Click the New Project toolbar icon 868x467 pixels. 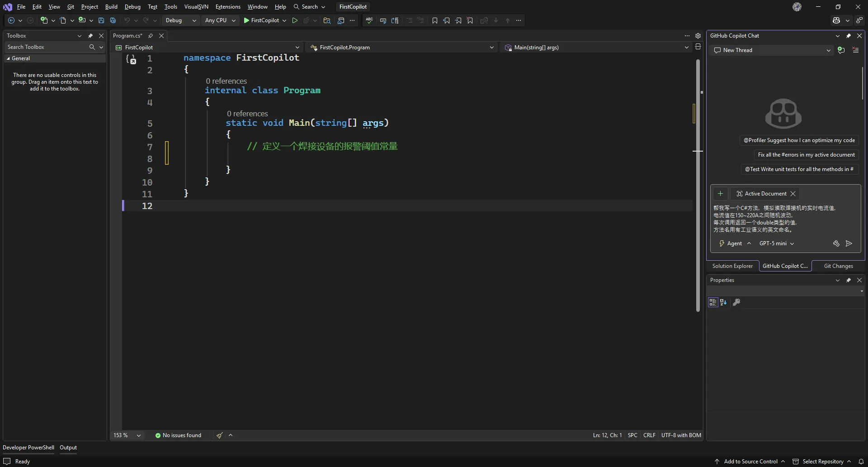pos(44,20)
